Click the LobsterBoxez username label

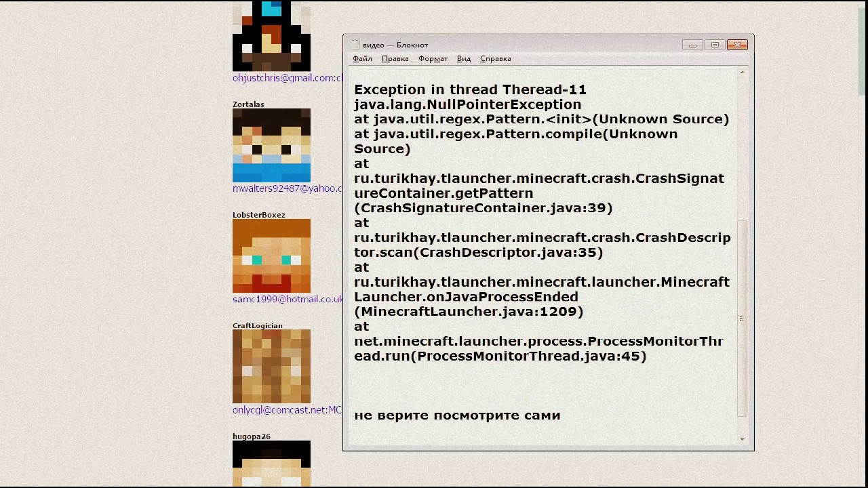259,215
